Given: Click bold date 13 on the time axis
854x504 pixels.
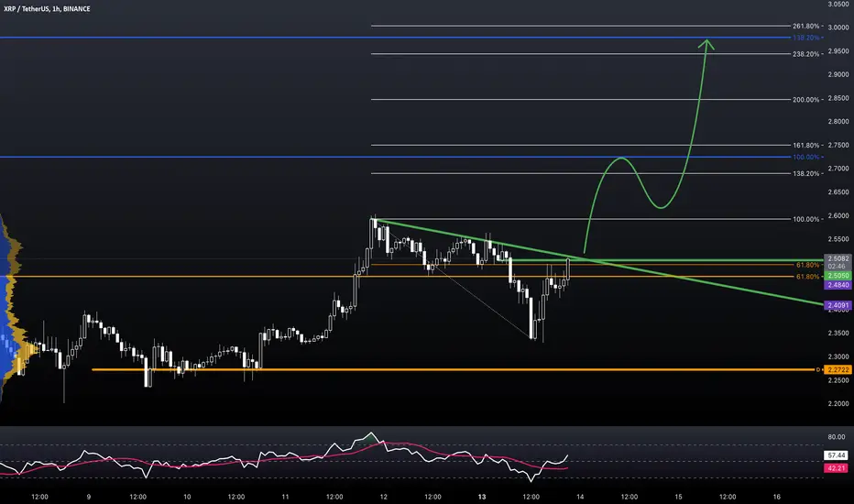Looking at the screenshot, I should click(481, 497).
